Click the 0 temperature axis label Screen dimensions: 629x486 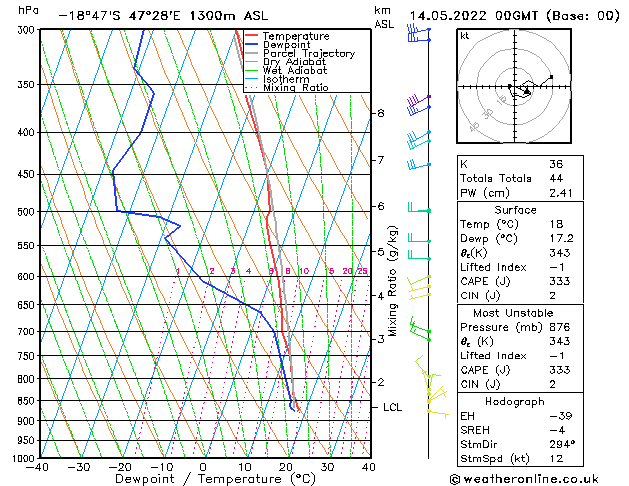203,467
